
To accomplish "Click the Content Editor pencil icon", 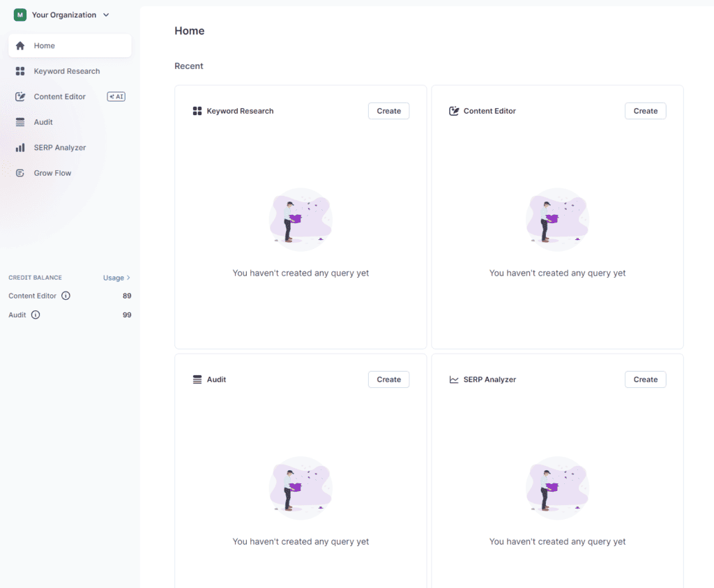I will (20, 96).
